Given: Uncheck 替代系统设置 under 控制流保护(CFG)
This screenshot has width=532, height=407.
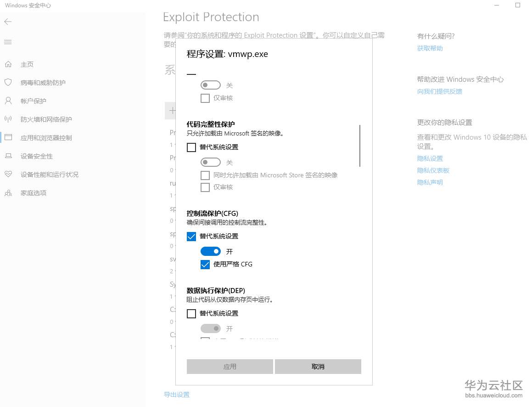Looking at the screenshot, I should point(191,237).
